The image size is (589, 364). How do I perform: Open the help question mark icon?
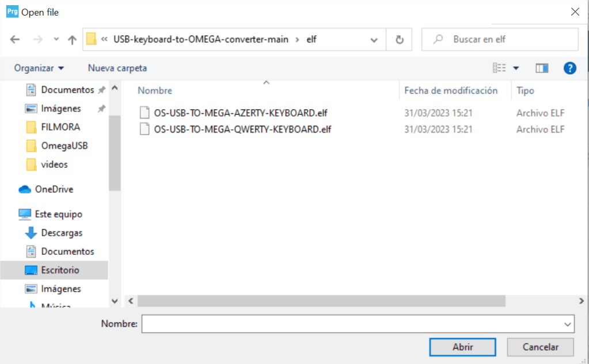[x=570, y=68]
